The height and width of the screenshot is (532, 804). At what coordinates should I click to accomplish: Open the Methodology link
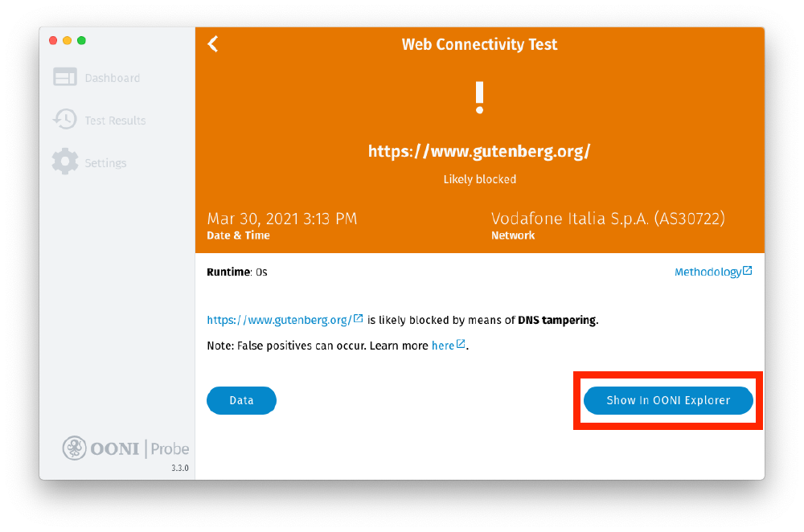tap(708, 272)
